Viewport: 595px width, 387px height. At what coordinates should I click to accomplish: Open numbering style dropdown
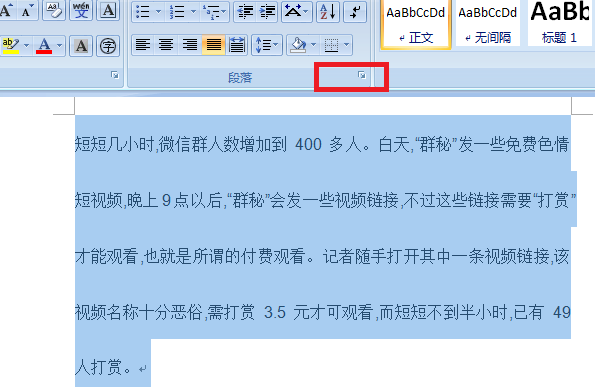pyautogui.click(x=193, y=11)
